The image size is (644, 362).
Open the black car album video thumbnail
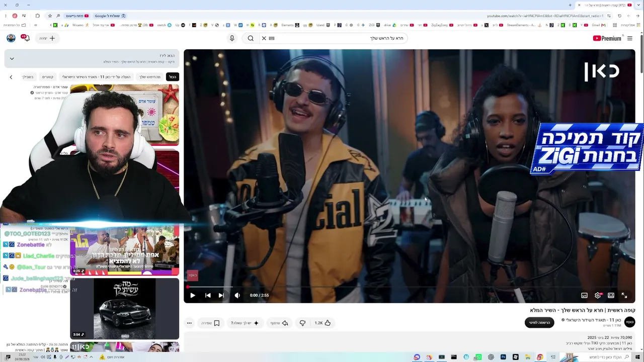(124, 309)
